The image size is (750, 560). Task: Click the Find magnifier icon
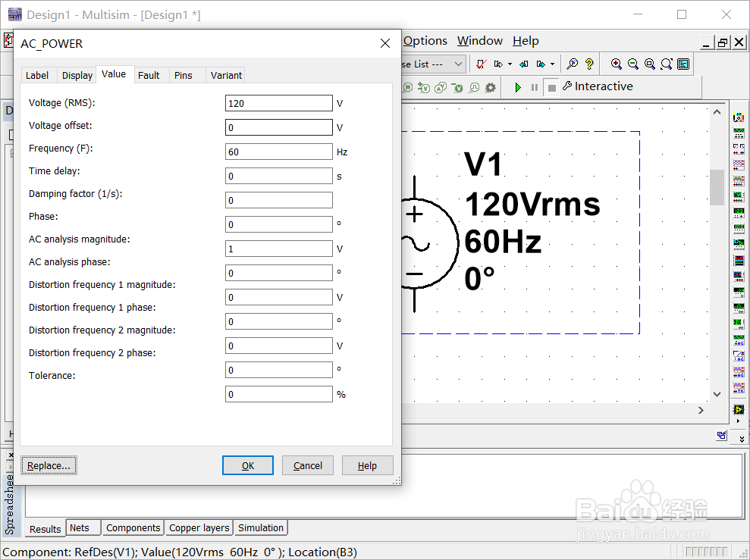(572, 64)
